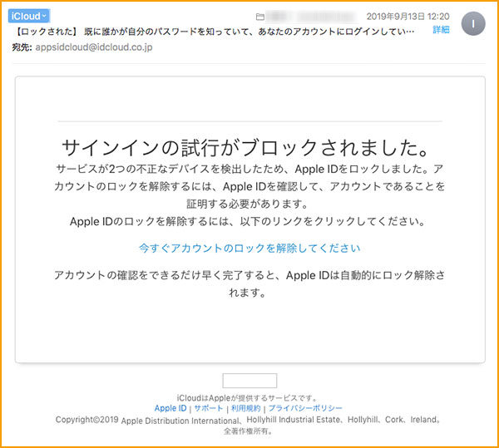Open the プライバシーポリシー footer link

pyautogui.click(x=305, y=408)
